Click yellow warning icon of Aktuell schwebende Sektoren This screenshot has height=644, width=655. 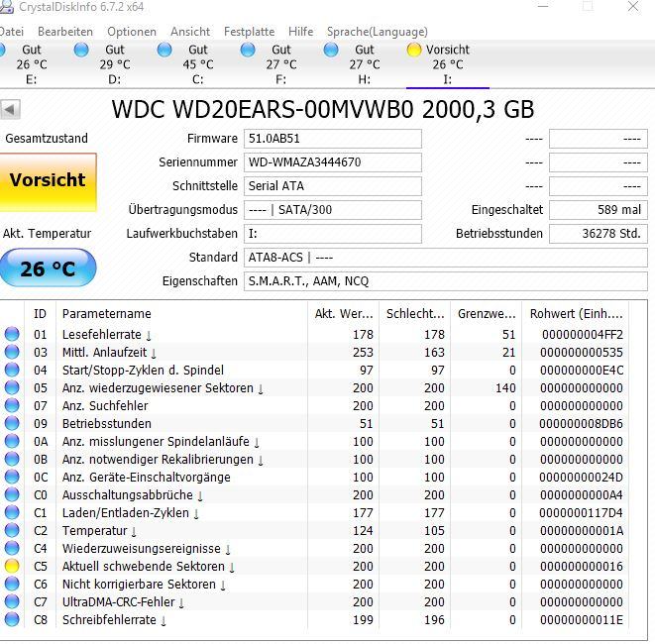[12, 567]
